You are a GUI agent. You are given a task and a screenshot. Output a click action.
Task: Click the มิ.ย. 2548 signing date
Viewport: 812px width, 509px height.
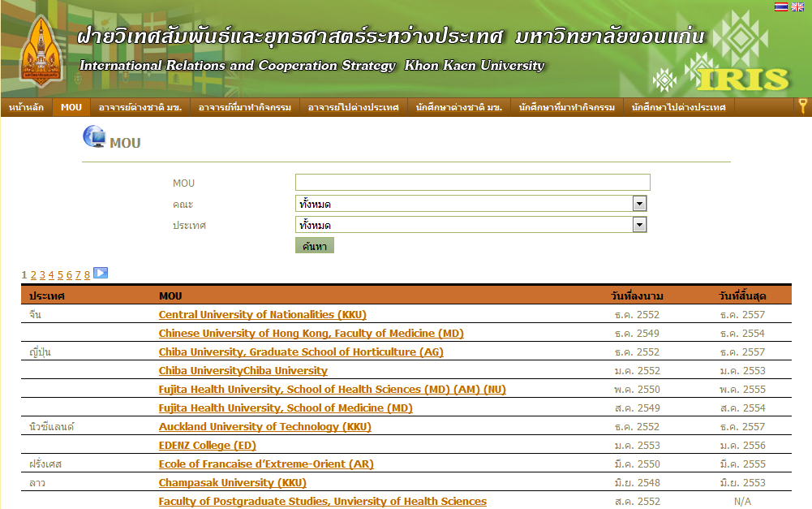pos(637,482)
